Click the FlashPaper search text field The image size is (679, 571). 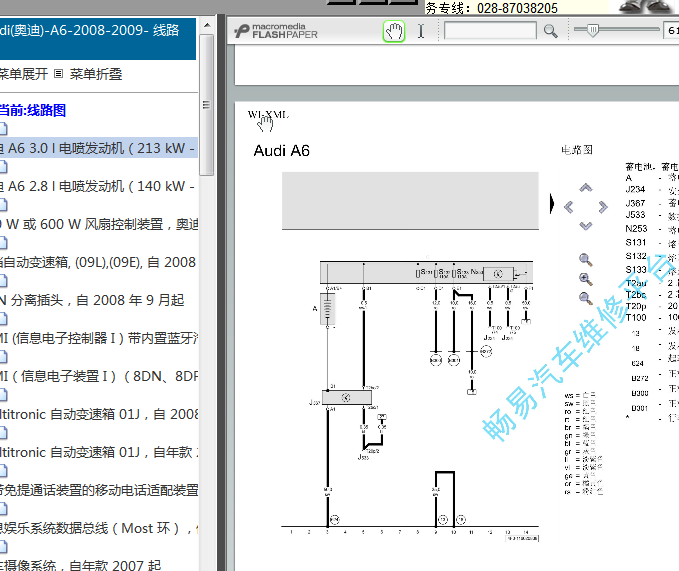point(490,31)
